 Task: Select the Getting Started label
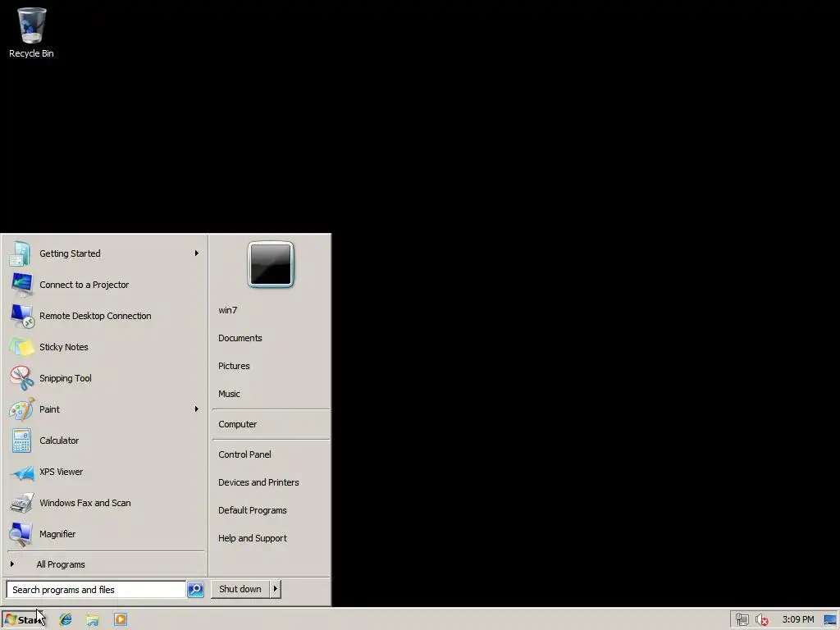coord(70,253)
